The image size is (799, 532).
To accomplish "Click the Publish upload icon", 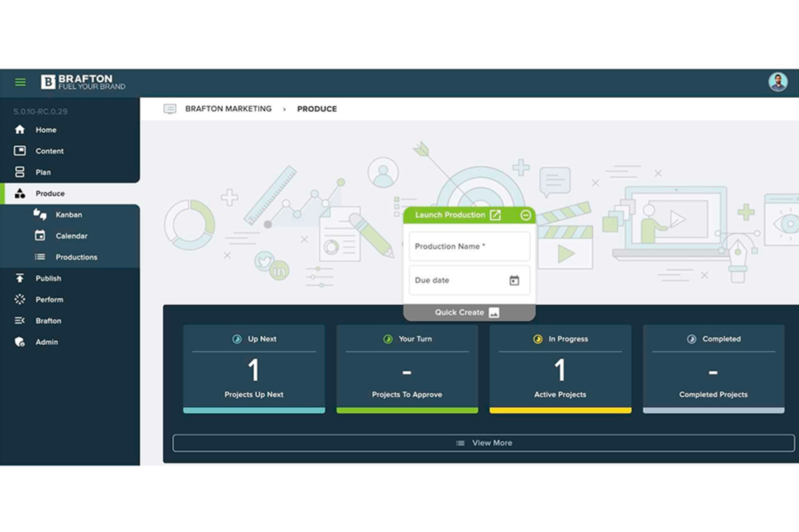I will (x=20, y=278).
